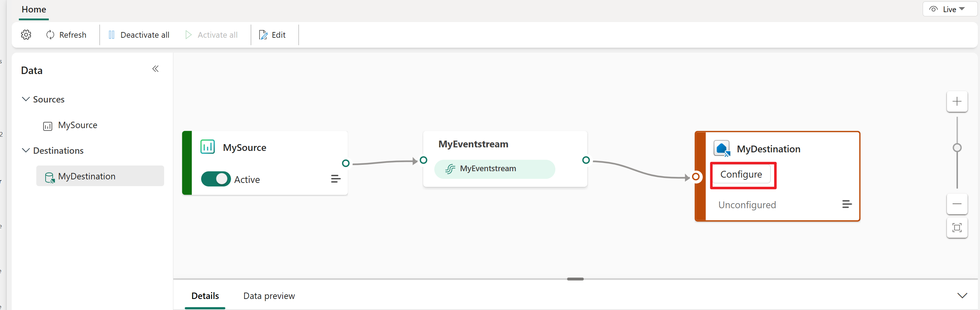Click fit-to-view canvas icon

[x=957, y=227]
